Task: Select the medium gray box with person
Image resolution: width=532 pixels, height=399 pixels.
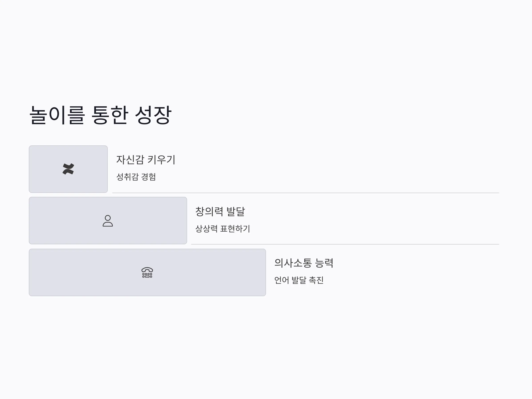Action: (108, 221)
